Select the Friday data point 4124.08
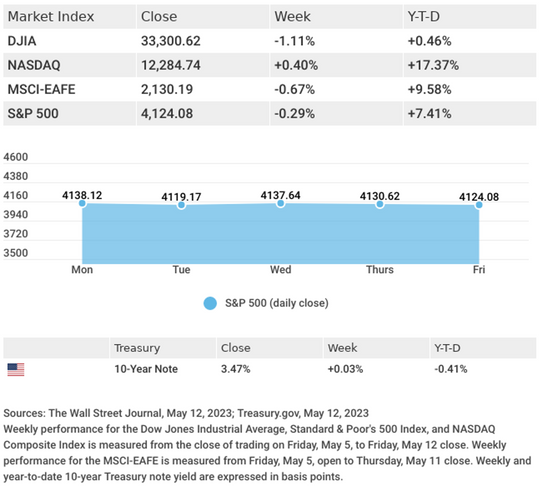Screen dimensions: 540x487 (x=479, y=205)
